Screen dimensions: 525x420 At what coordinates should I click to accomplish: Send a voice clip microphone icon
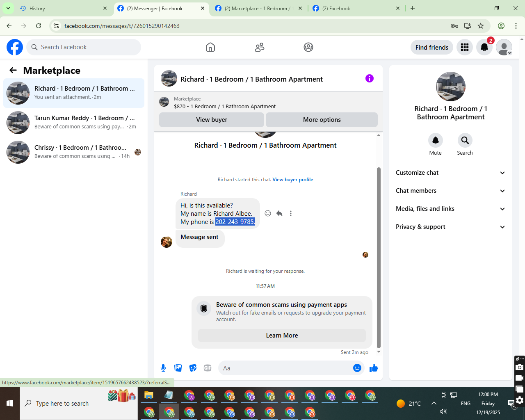tap(163, 368)
